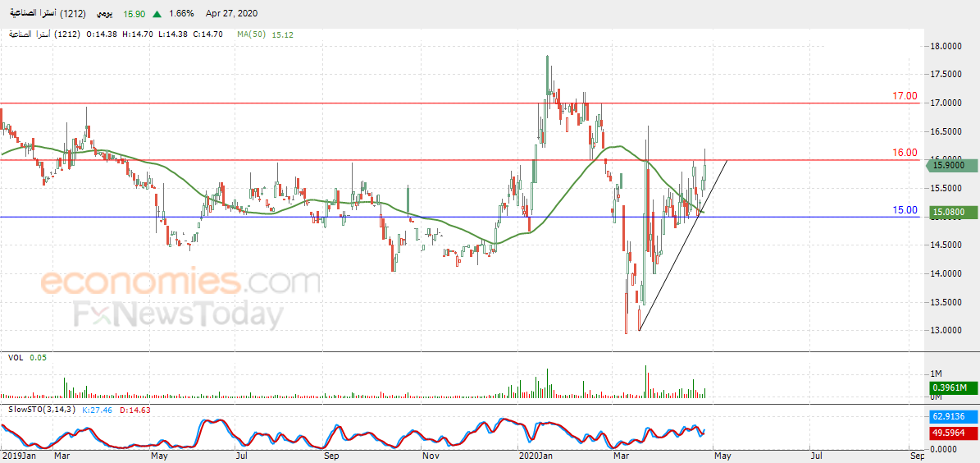Click the 15.00 blue support line label

pos(905,210)
